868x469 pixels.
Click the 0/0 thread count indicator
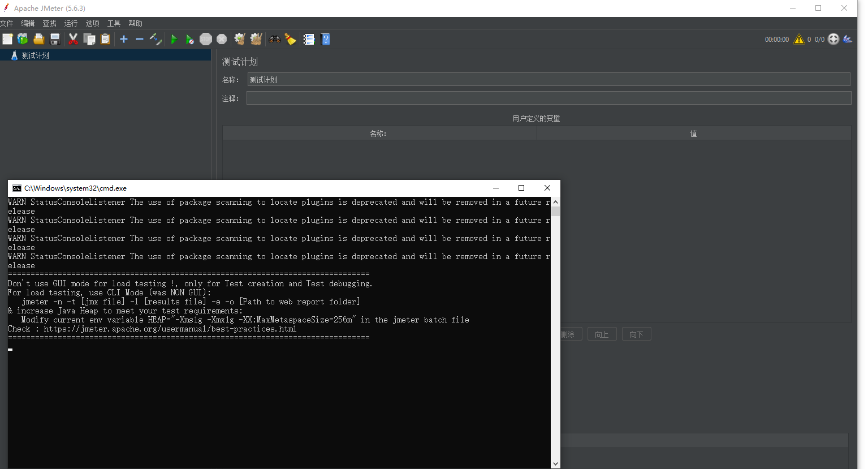pos(819,40)
